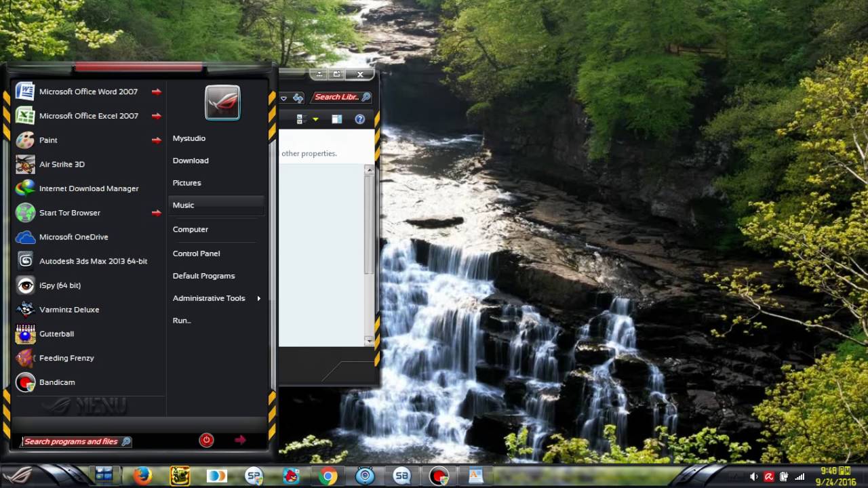The image size is (868, 488).
Task: Open Internet Download Manager
Action: coord(88,188)
